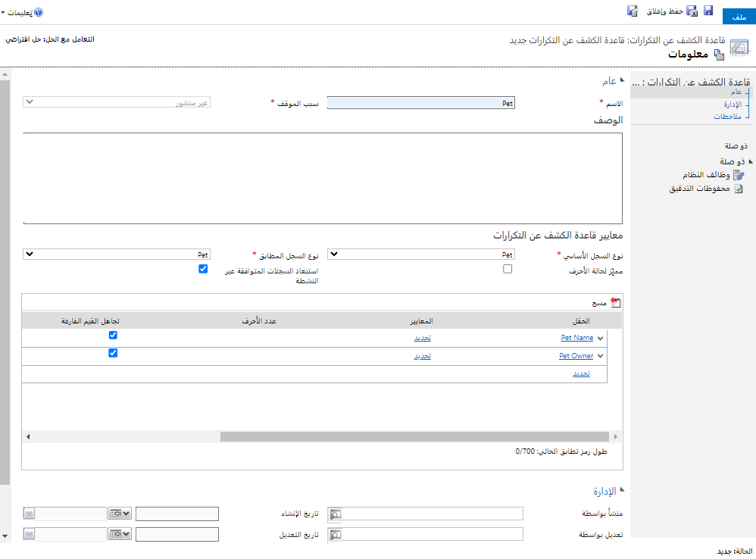Click the duplicate detection rule entity icon
This screenshot has height=559, width=756.
click(739, 48)
